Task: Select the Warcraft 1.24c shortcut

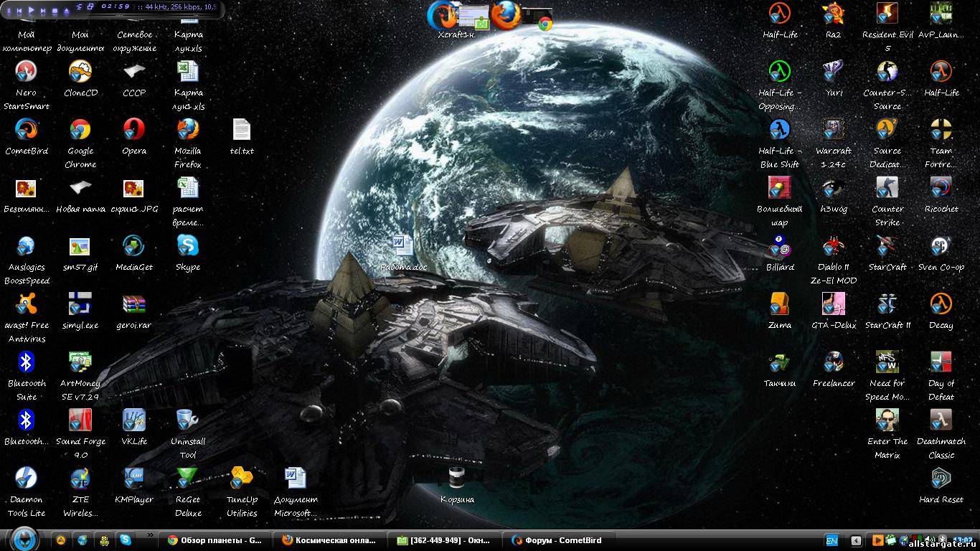Action: (833, 130)
